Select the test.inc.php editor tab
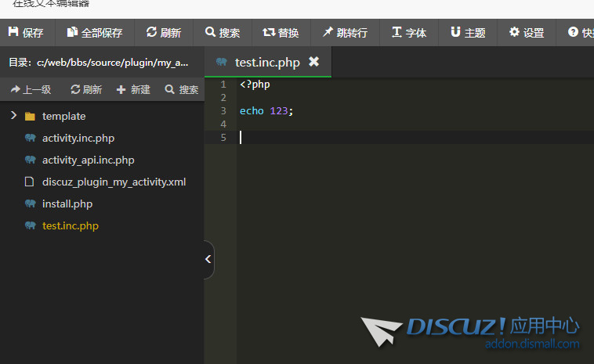Screen dimensions: 594x364 [266, 63]
